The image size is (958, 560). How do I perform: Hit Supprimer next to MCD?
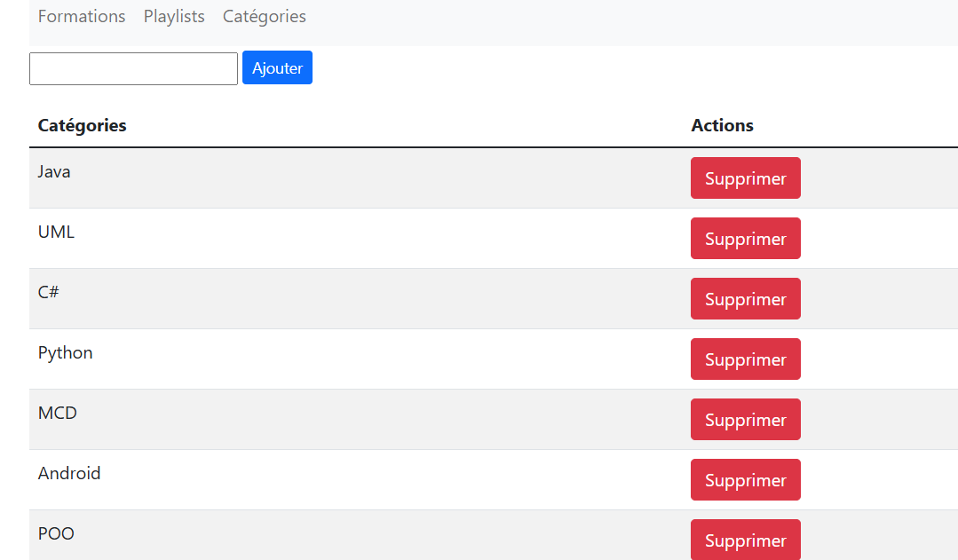[745, 420]
